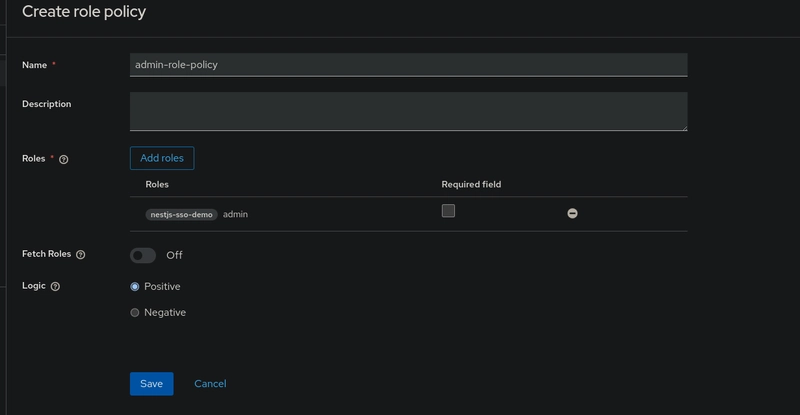Cancel creating the role policy
The width and height of the screenshot is (800, 415).
tap(210, 384)
